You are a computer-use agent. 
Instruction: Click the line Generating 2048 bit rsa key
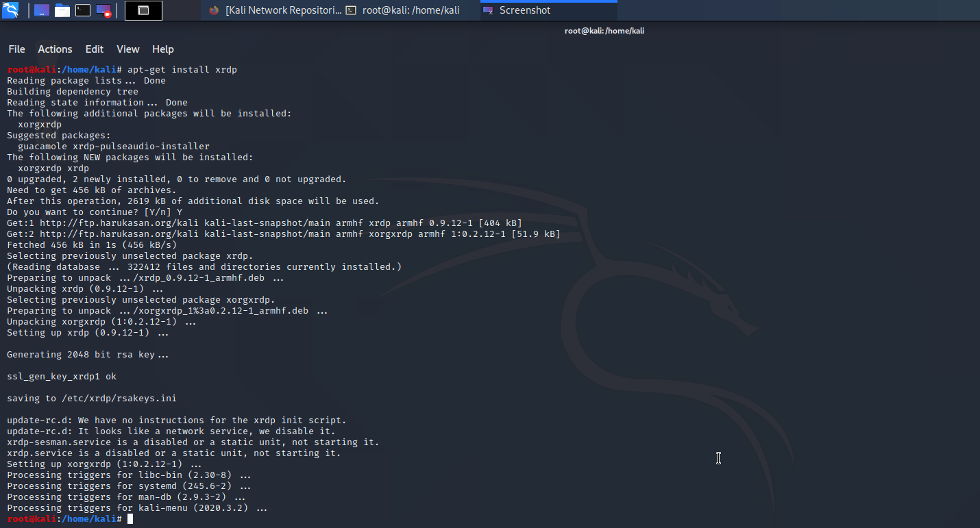[88, 355]
